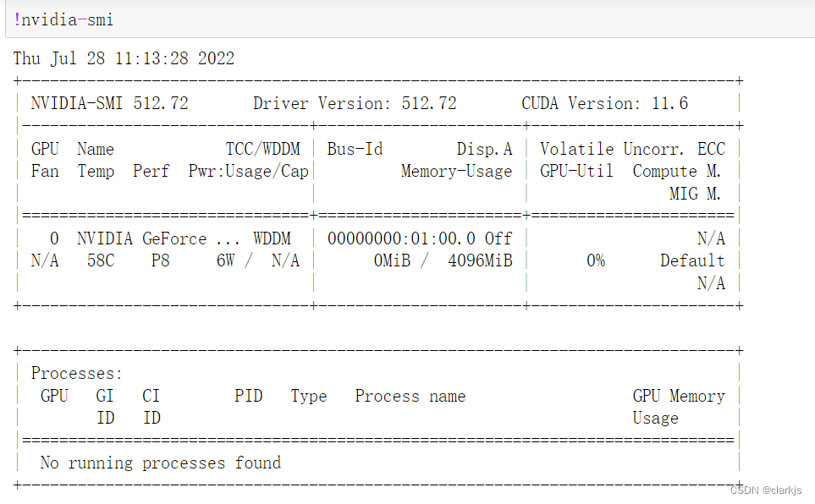Click the bus id 00000000:01:00.0

point(401,238)
